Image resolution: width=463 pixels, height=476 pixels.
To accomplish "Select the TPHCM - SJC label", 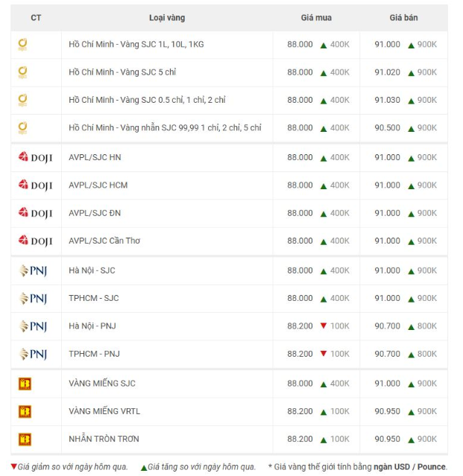I will pos(94,298).
